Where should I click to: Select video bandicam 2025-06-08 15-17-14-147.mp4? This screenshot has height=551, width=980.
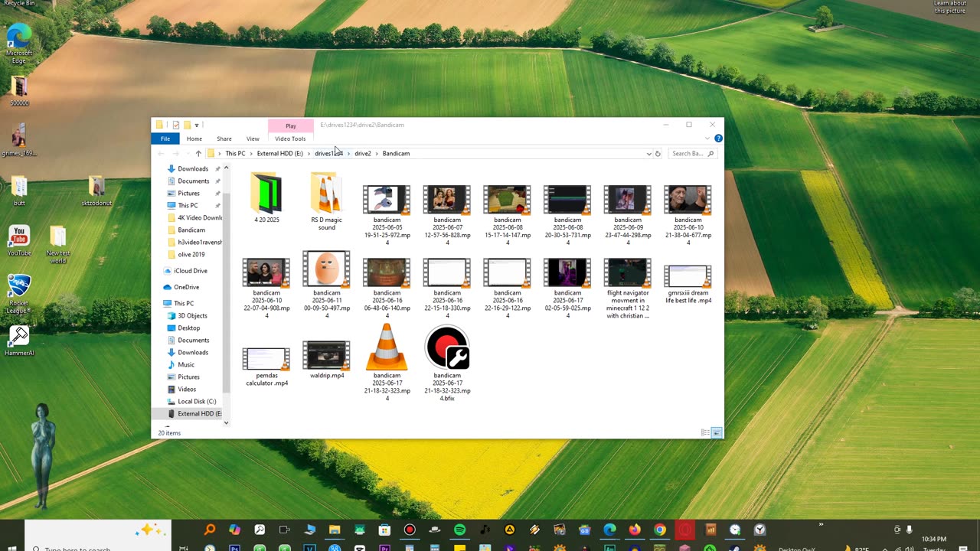[x=507, y=215]
